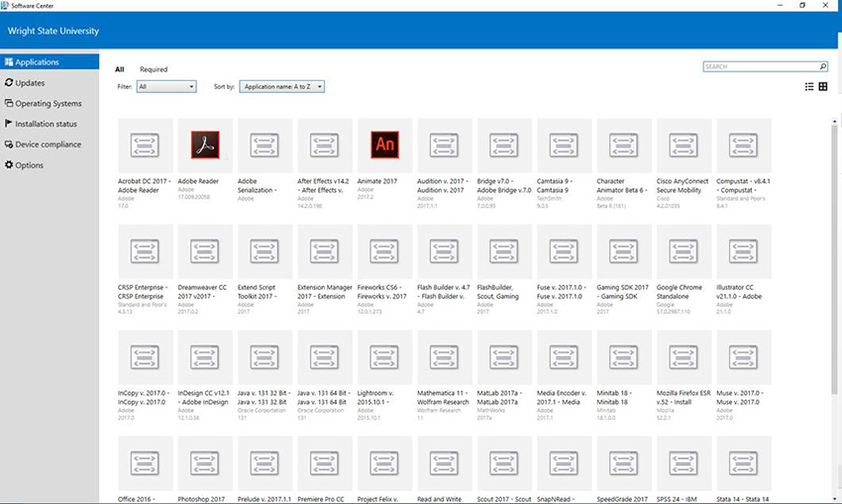Image resolution: width=842 pixels, height=504 pixels.
Task: Switch to tile grid view icon
Action: coord(822,86)
